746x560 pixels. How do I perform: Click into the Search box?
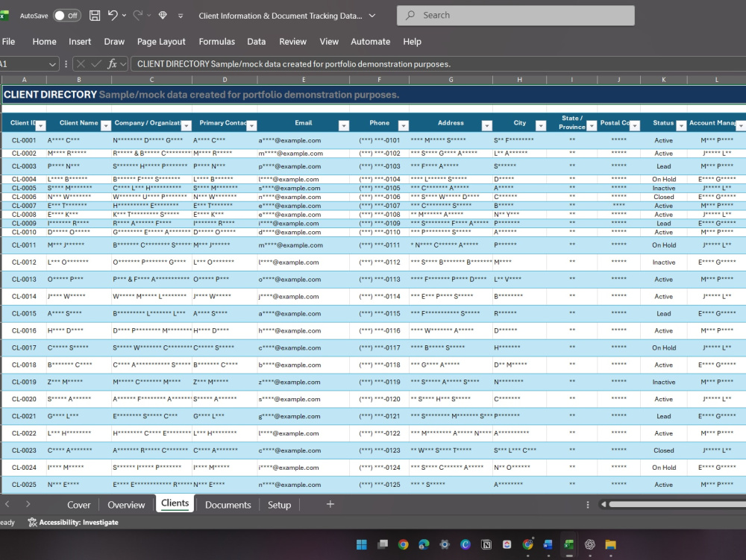click(515, 15)
